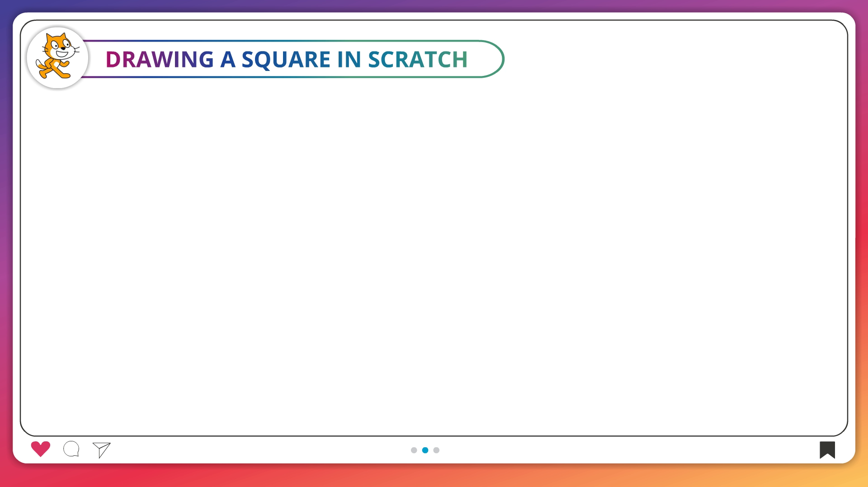Click the word IN in the title

349,60
